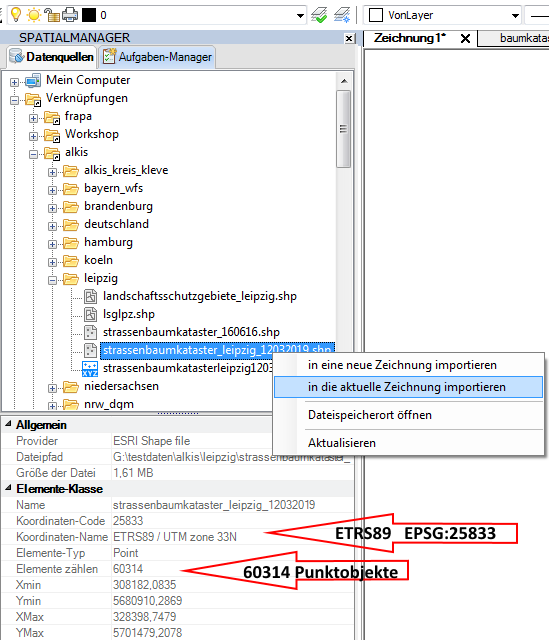549x640 pixels.
Task: Click the layer match icon with star
Action: pos(342,15)
